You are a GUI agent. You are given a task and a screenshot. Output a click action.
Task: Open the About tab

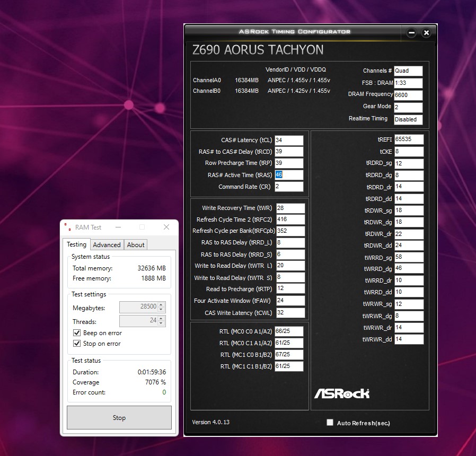(x=136, y=244)
